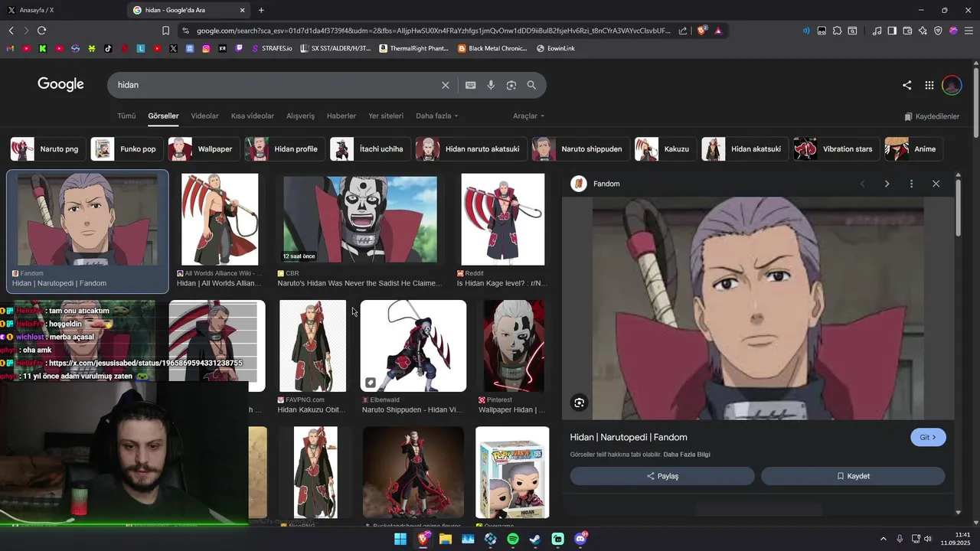Open the browser hamburger menu
The height and width of the screenshot is (551, 980).
point(969,31)
